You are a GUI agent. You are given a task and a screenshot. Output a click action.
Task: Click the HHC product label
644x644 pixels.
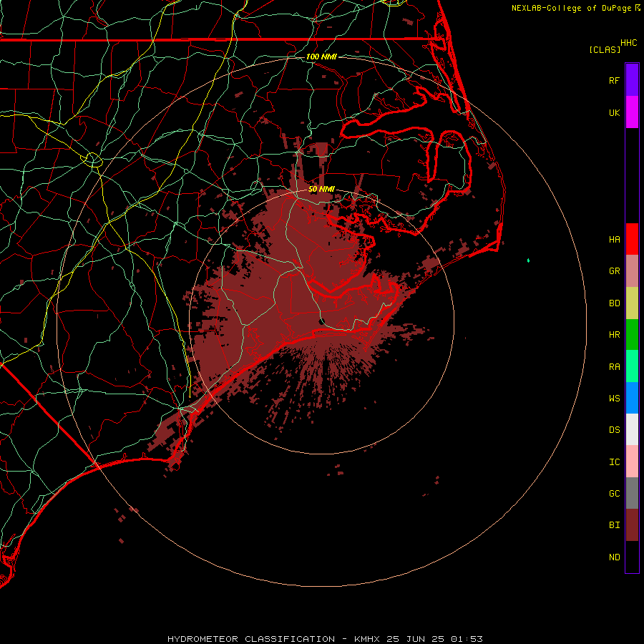pos(628,43)
